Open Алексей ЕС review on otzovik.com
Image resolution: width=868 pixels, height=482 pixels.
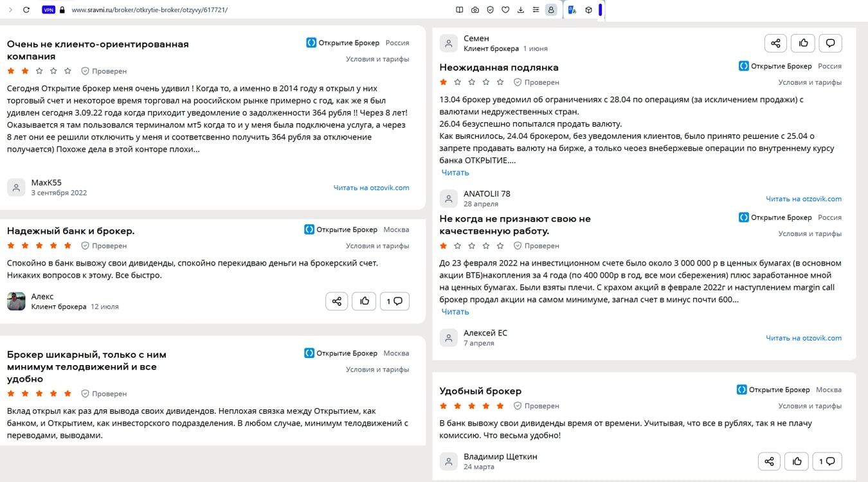[804, 338]
